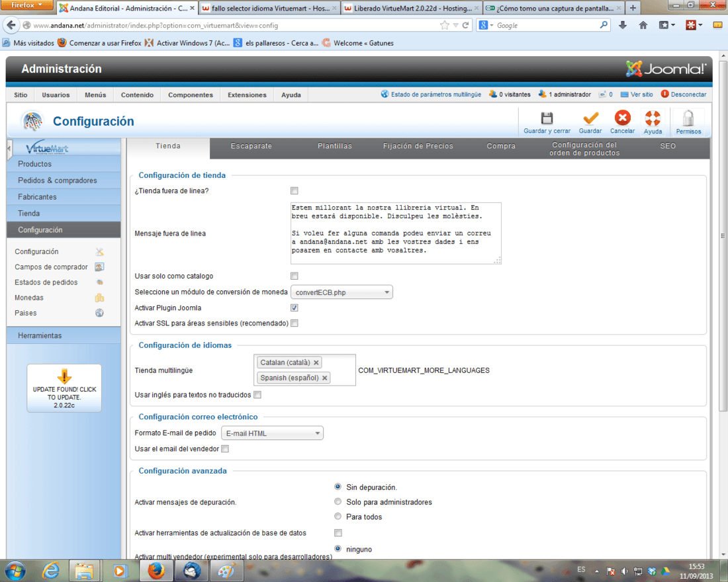Open Windows Start orb
Viewport: 728px width, 582px height.
(x=15, y=570)
